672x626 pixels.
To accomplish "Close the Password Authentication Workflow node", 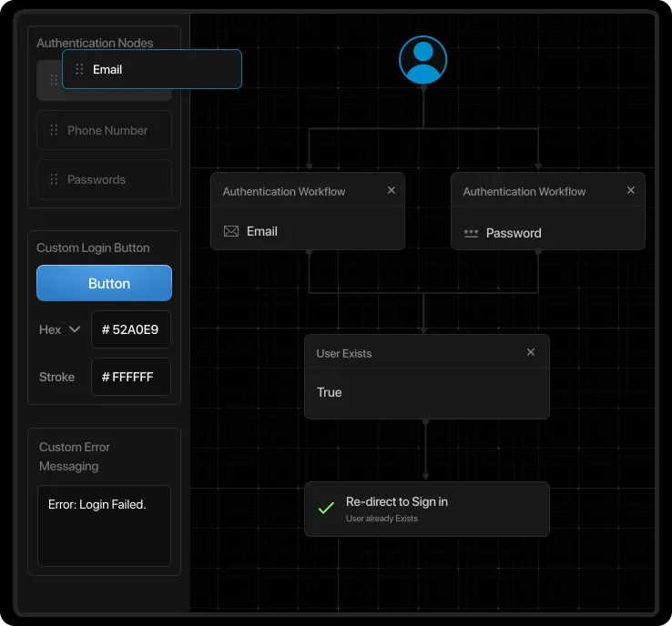I will tap(631, 191).
